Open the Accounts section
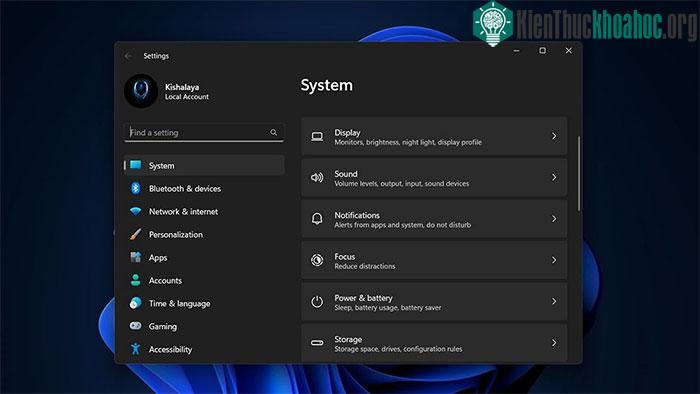700x394 pixels. tap(165, 281)
